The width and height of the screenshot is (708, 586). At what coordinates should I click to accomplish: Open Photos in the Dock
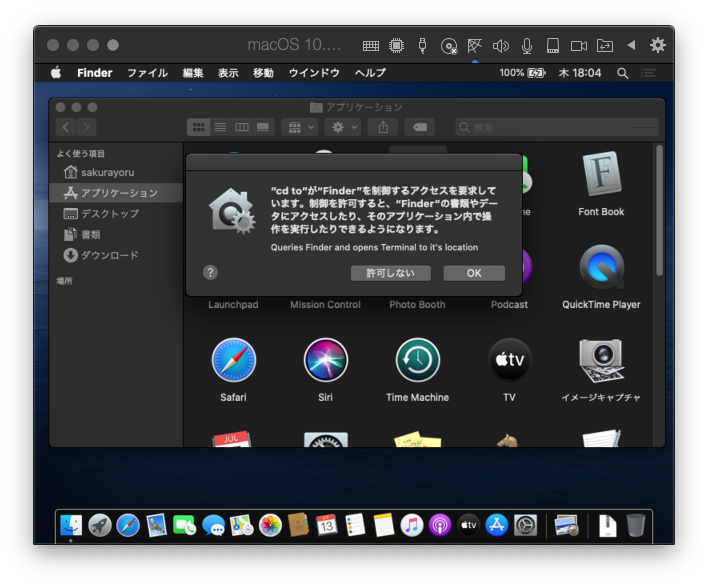click(270, 526)
